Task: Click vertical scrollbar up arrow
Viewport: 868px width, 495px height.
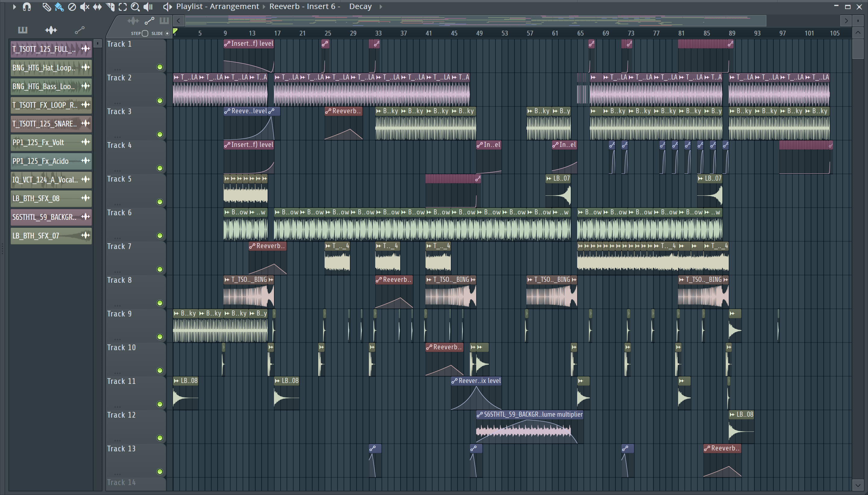Action: pos(858,33)
